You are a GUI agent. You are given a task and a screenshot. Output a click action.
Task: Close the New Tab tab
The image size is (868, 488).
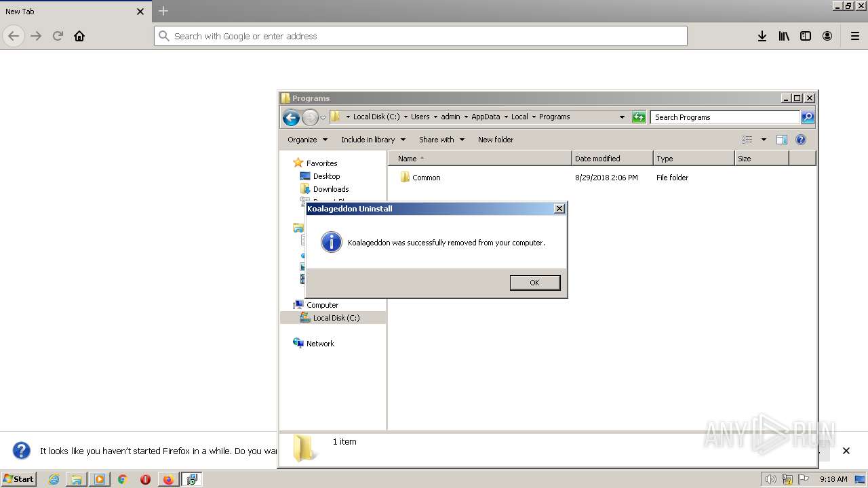(140, 12)
